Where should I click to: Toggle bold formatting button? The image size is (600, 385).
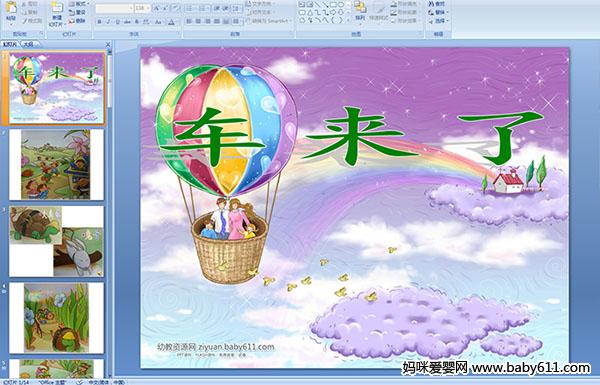(99, 22)
